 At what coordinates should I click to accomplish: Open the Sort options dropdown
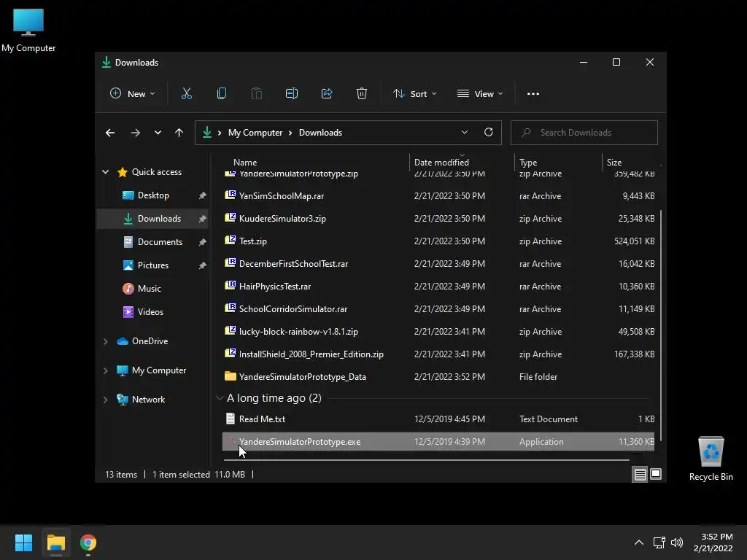click(x=414, y=94)
